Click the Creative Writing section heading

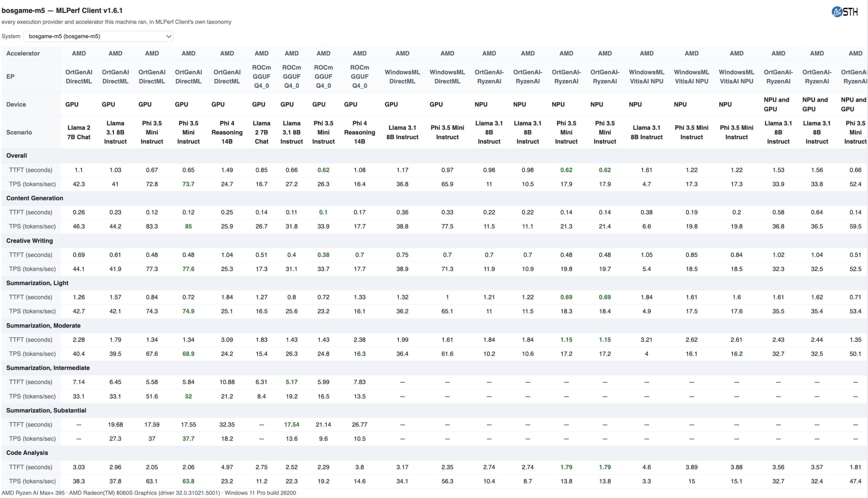29,240
